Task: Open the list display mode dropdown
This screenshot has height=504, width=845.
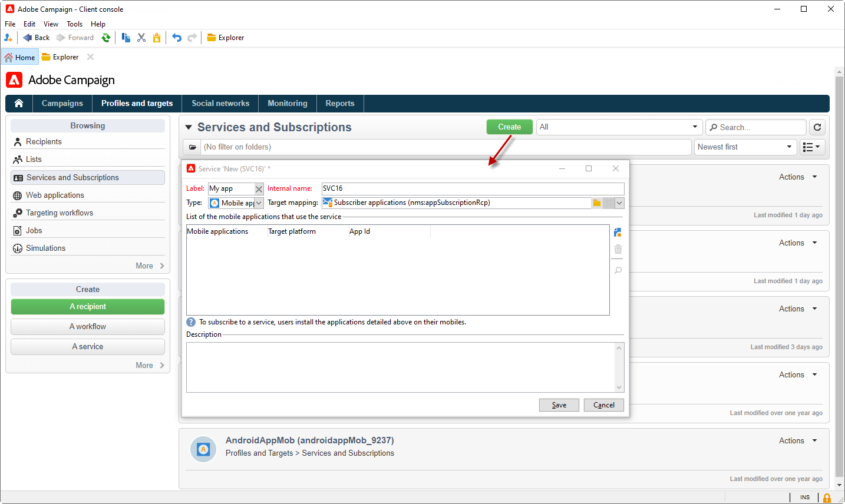Action: [811, 147]
